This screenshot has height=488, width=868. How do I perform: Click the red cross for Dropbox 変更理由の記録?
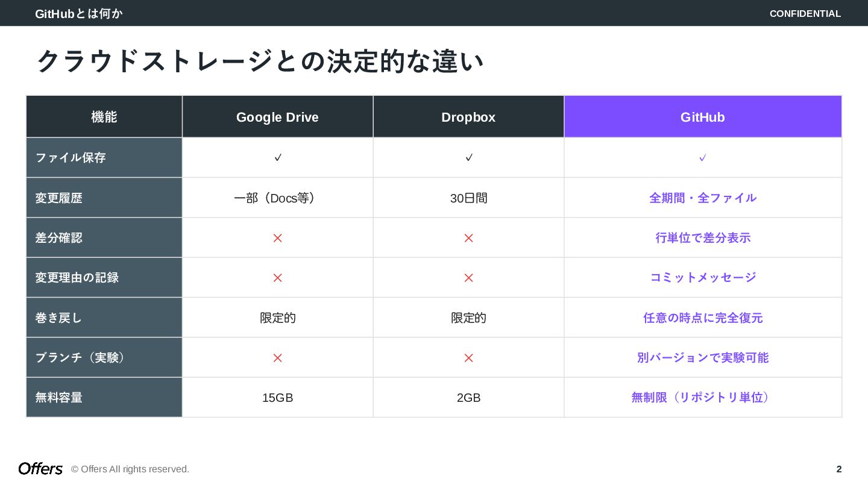tap(469, 278)
